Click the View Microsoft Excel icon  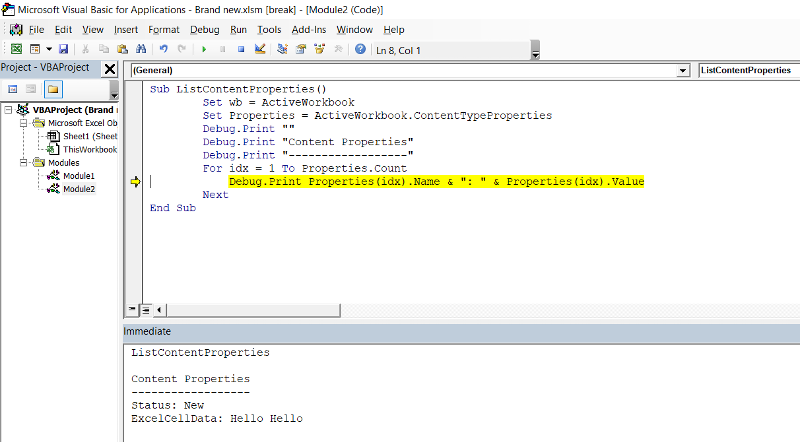click(x=16, y=49)
